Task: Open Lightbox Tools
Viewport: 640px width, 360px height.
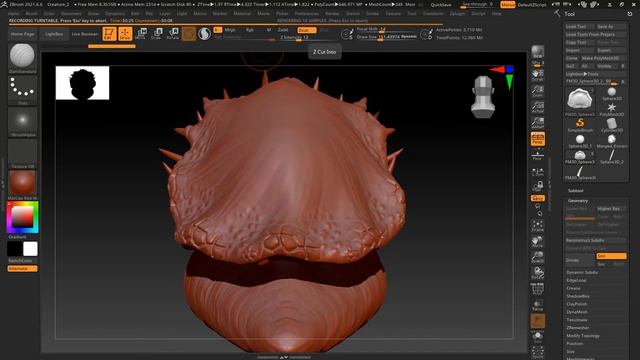Action: click(x=596, y=74)
